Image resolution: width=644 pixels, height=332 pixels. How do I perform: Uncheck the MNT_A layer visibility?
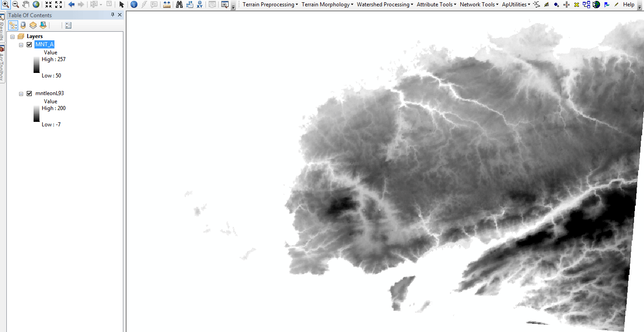[x=29, y=44]
